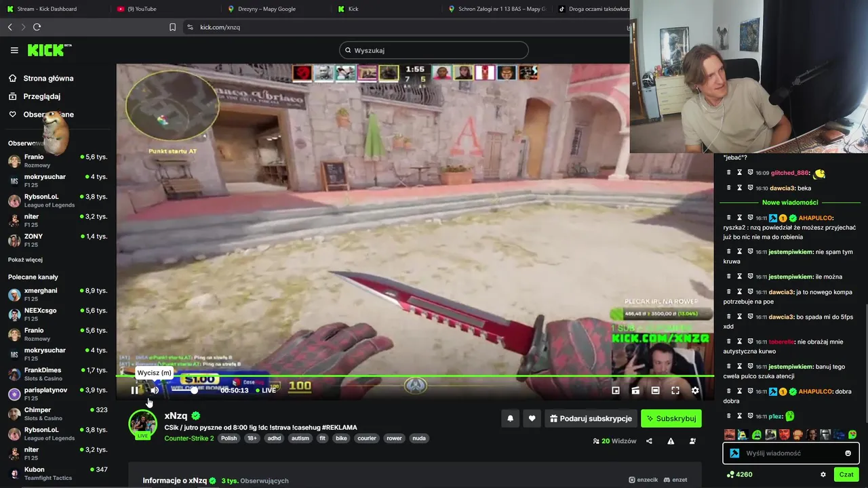This screenshot has width=868, height=488.
Task: Switch to YouTube browser tab
Action: click(163, 9)
